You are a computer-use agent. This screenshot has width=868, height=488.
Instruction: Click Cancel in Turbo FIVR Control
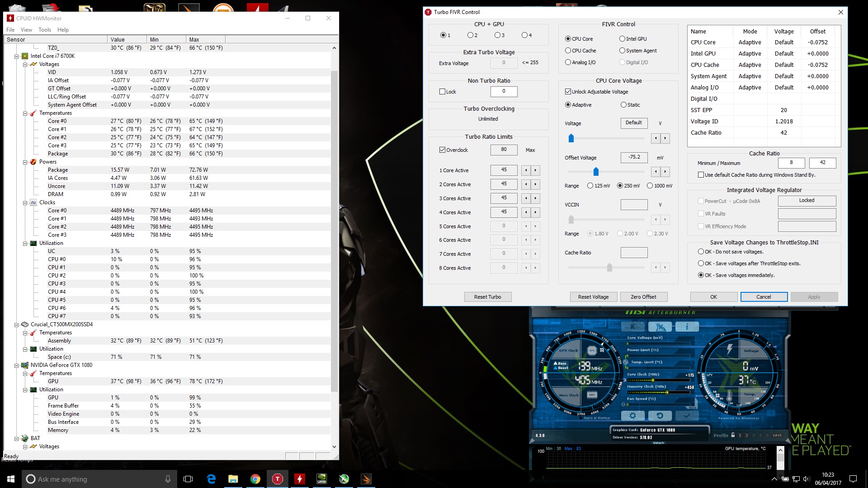(764, 297)
